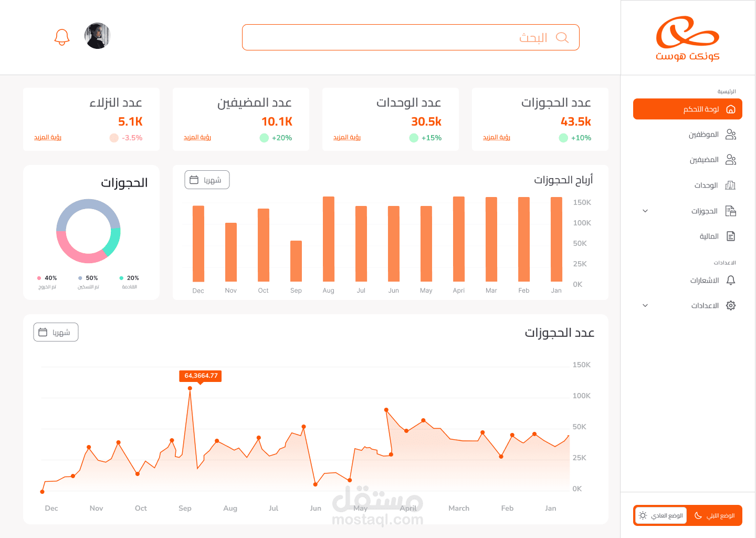
Task: Click the profile avatar in the header
Action: [98, 36]
